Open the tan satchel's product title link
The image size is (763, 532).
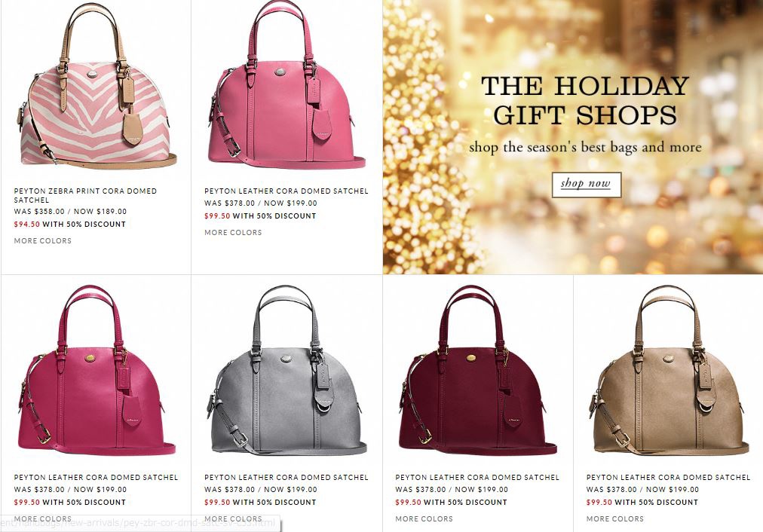click(x=668, y=478)
